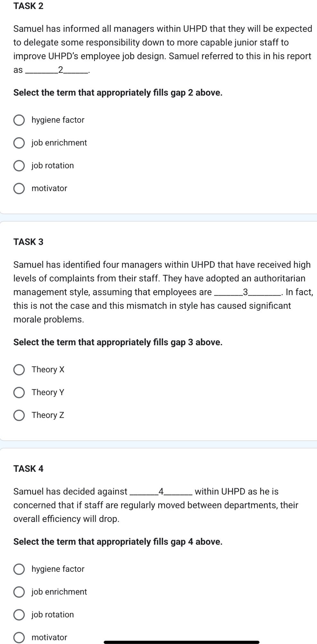Screen dimensions: 317x644
Task: Select "job rotation" under Task 4
Action: pyautogui.click(x=19, y=615)
